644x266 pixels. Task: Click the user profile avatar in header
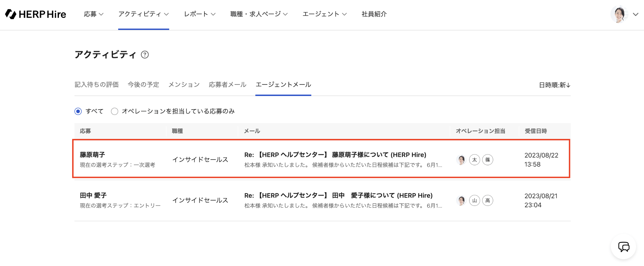tap(619, 14)
